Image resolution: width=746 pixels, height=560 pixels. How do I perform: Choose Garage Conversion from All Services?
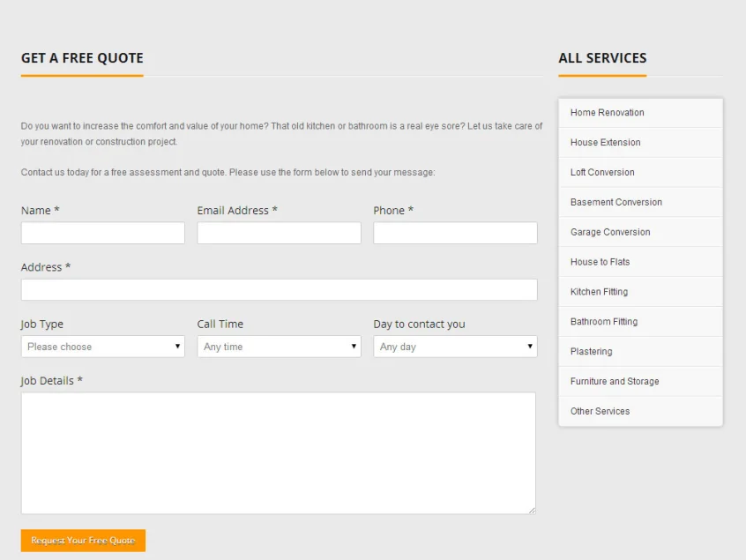click(640, 232)
